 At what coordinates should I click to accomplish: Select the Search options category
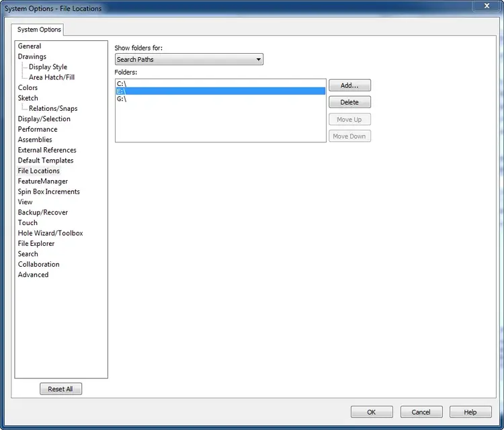pyautogui.click(x=28, y=254)
